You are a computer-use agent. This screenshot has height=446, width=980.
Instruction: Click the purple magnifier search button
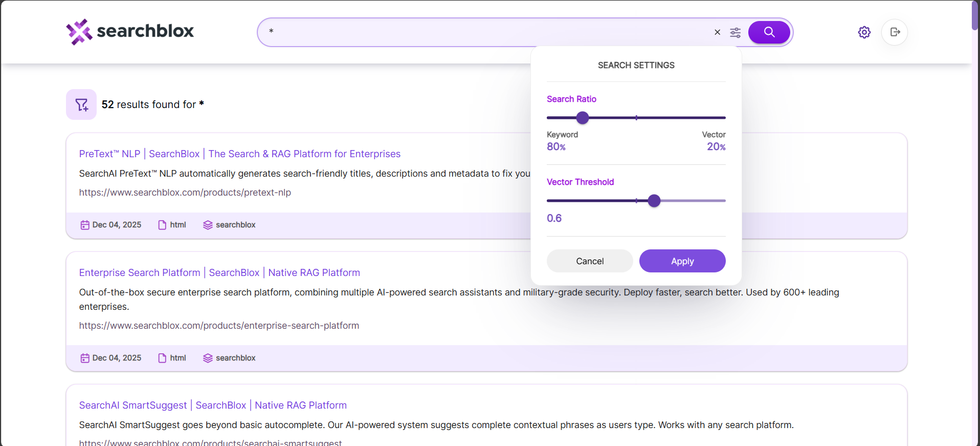(769, 32)
